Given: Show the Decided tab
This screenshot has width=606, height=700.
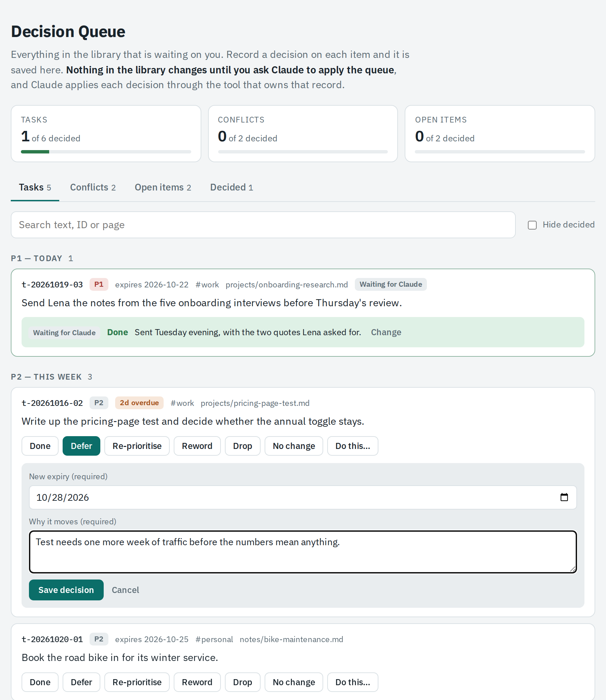Looking at the screenshot, I should (x=231, y=187).
